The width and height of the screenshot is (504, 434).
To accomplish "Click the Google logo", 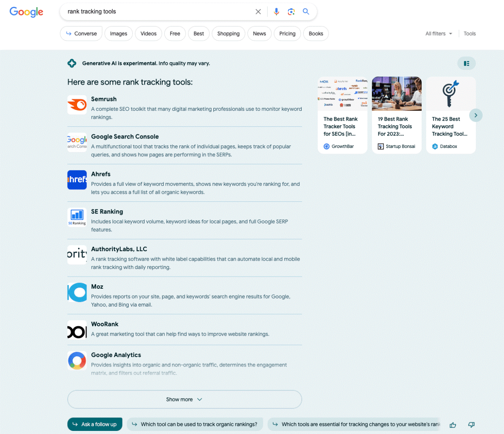I will [x=26, y=12].
